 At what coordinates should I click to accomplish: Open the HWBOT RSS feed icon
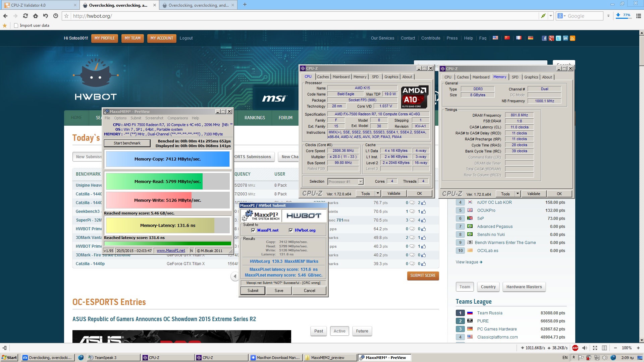573,38
